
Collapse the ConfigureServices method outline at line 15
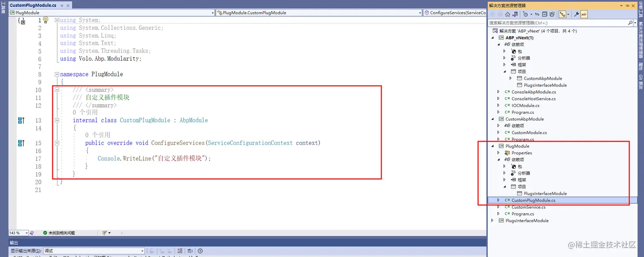pos(57,143)
